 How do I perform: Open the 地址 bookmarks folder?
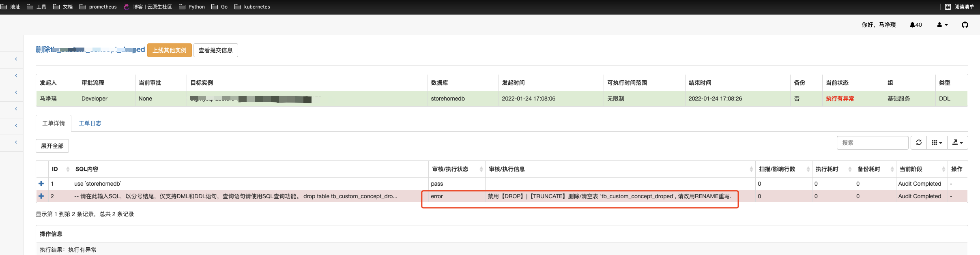pyautogui.click(x=11, y=7)
